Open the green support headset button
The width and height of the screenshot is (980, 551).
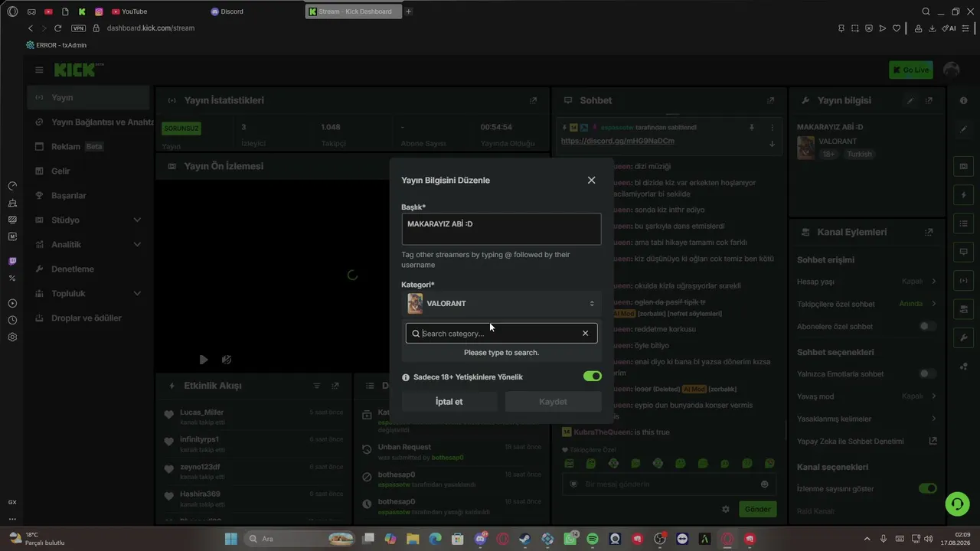point(956,504)
